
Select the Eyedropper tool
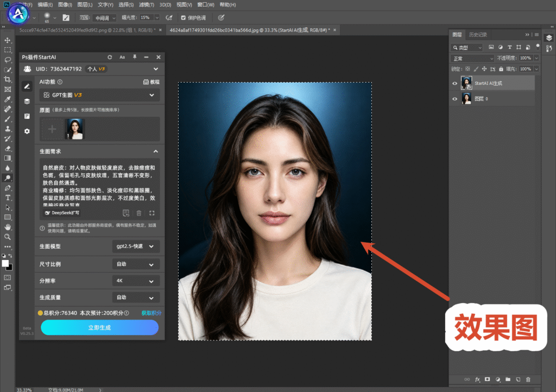[8, 99]
